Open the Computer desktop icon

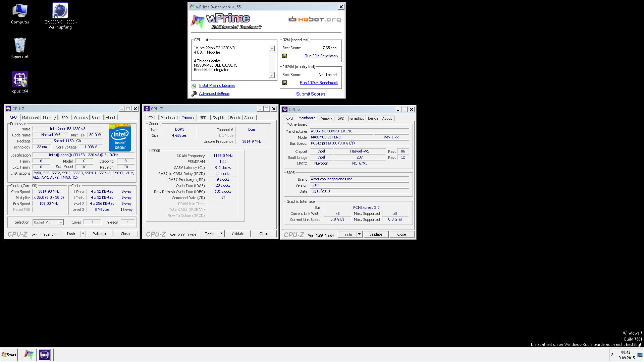pyautogui.click(x=20, y=14)
